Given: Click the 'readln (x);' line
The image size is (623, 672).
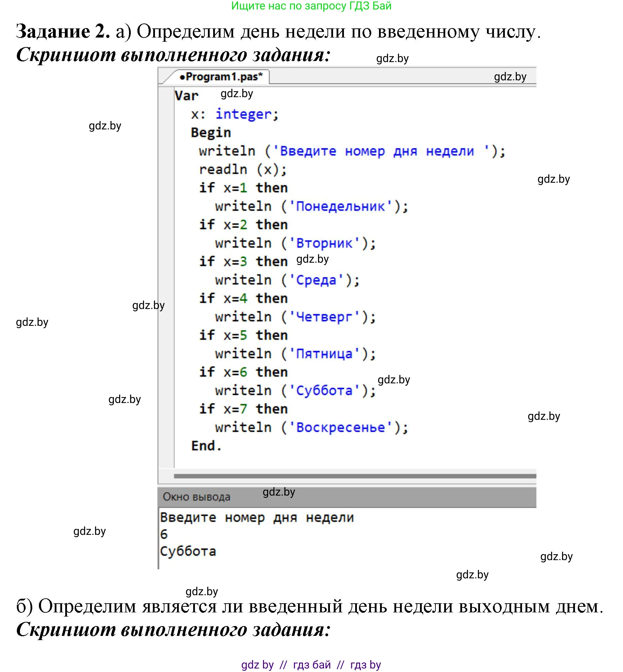Looking at the screenshot, I should click(x=243, y=170).
